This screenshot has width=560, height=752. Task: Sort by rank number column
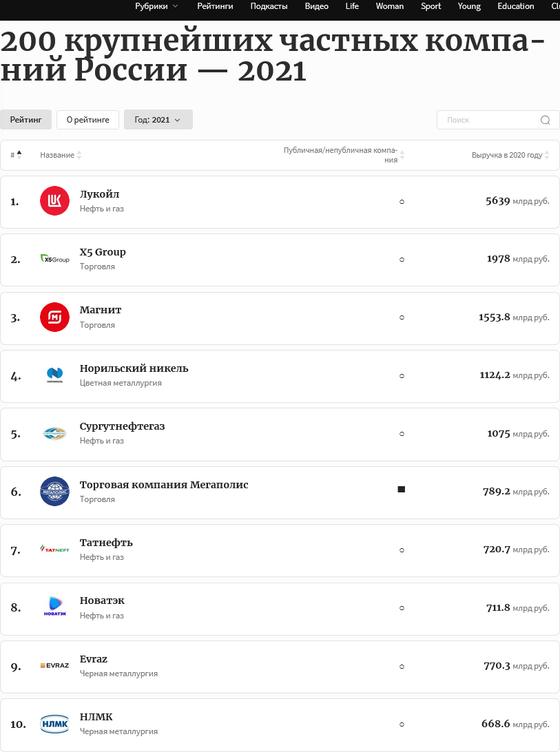(19, 155)
